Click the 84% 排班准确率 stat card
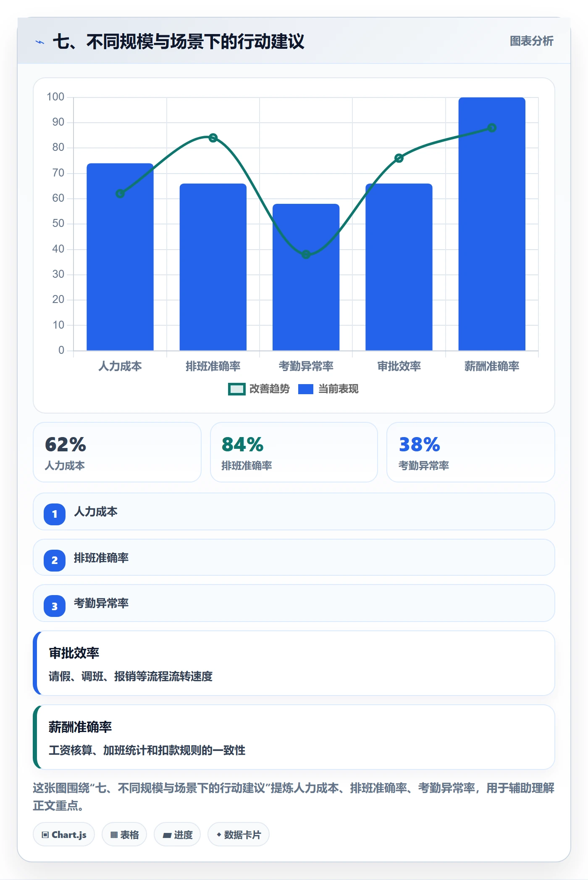The image size is (588, 880). coord(294,452)
